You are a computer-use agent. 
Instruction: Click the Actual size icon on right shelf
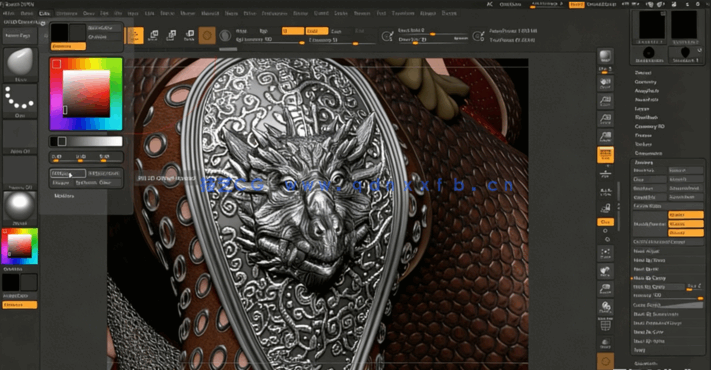tap(605, 119)
